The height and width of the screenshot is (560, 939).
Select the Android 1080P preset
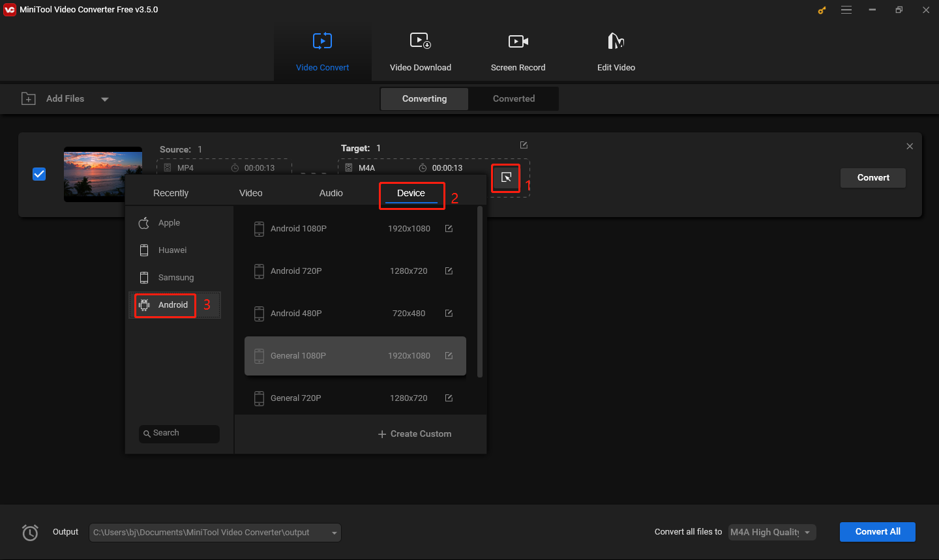click(x=355, y=229)
